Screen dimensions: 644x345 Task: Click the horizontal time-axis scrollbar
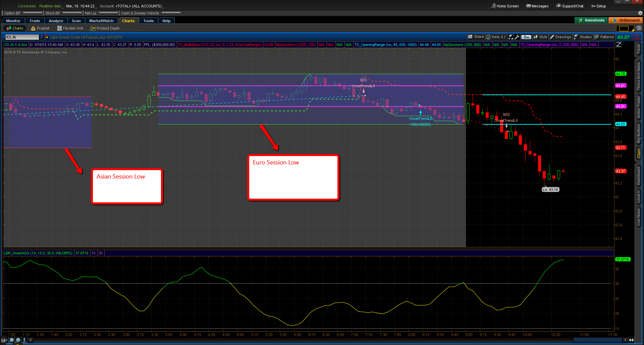pyautogui.click(x=597, y=340)
